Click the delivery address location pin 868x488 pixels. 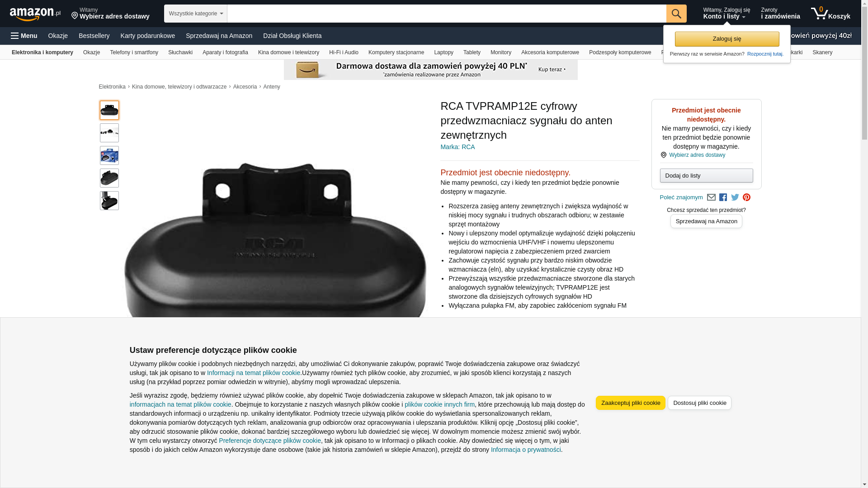pyautogui.click(x=75, y=16)
